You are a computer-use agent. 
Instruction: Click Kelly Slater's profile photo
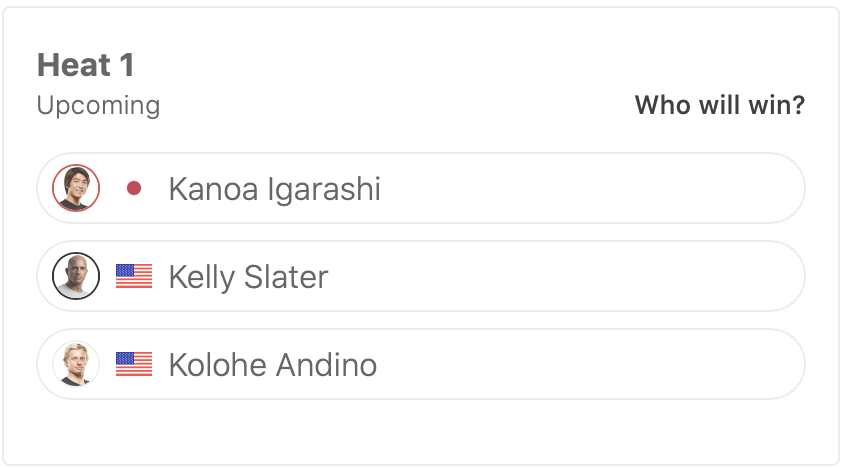click(76, 276)
